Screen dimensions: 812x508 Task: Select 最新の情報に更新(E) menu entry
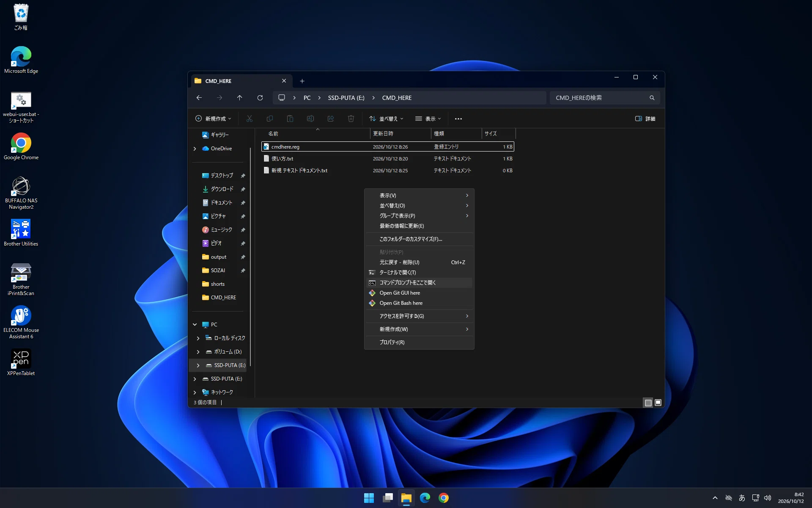click(x=419, y=226)
